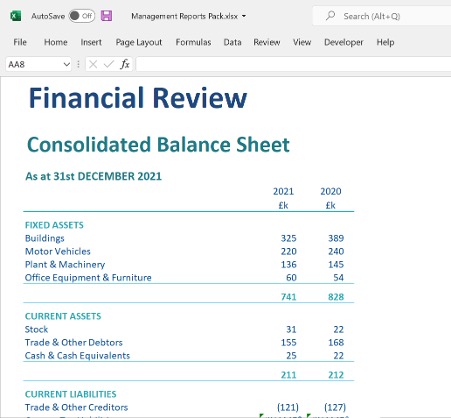This screenshot has width=451, height=418.
Task: Select Motor Vehicles value 220
Action: click(x=289, y=251)
